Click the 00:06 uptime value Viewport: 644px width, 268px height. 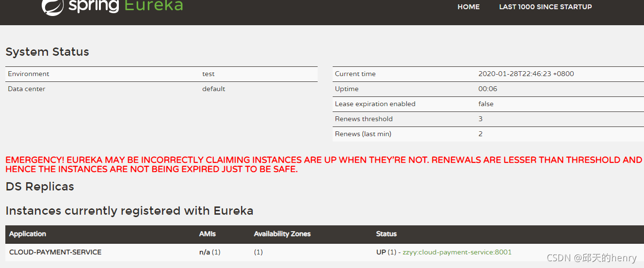tap(488, 89)
